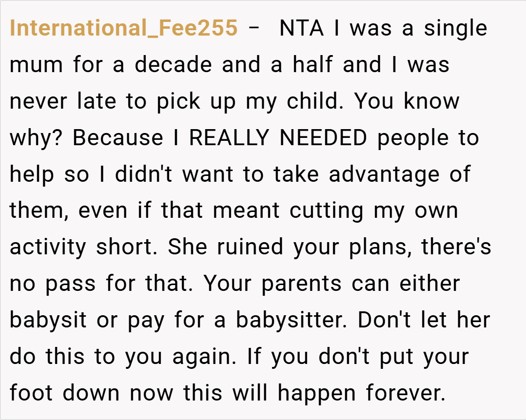Click the word "single" in the first line
This screenshot has height=420, width=526.
[x=455, y=28]
